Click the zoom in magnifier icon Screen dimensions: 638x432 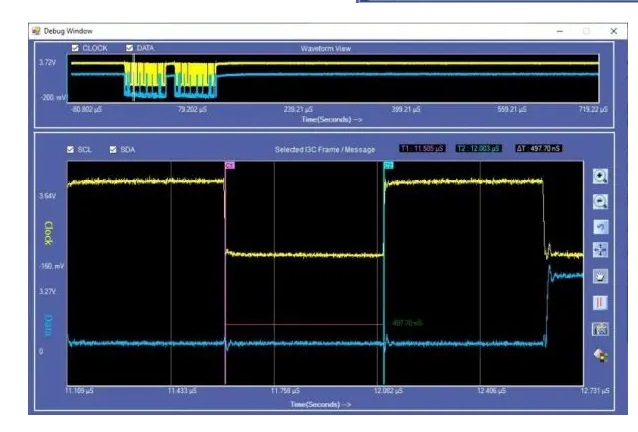600,177
